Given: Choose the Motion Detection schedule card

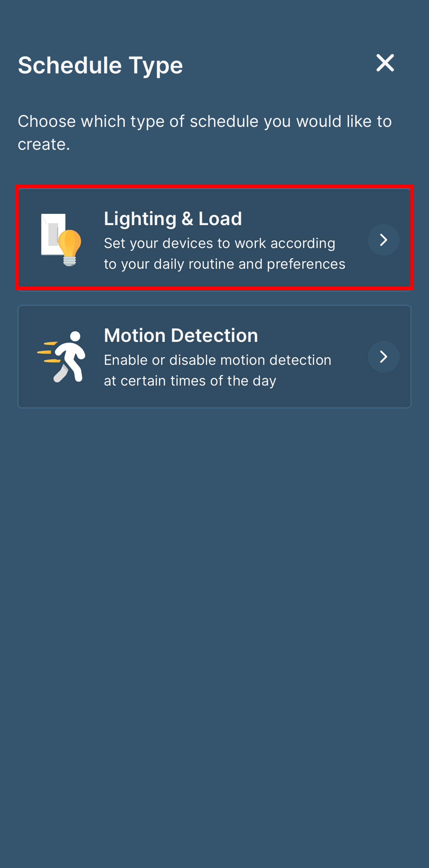Looking at the screenshot, I should pos(214,357).
